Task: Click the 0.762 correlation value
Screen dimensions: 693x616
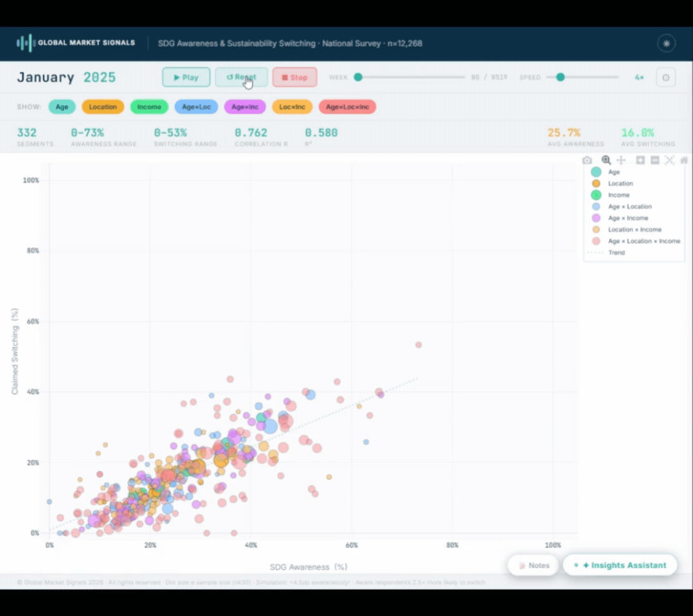Action: pyautogui.click(x=251, y=133)
